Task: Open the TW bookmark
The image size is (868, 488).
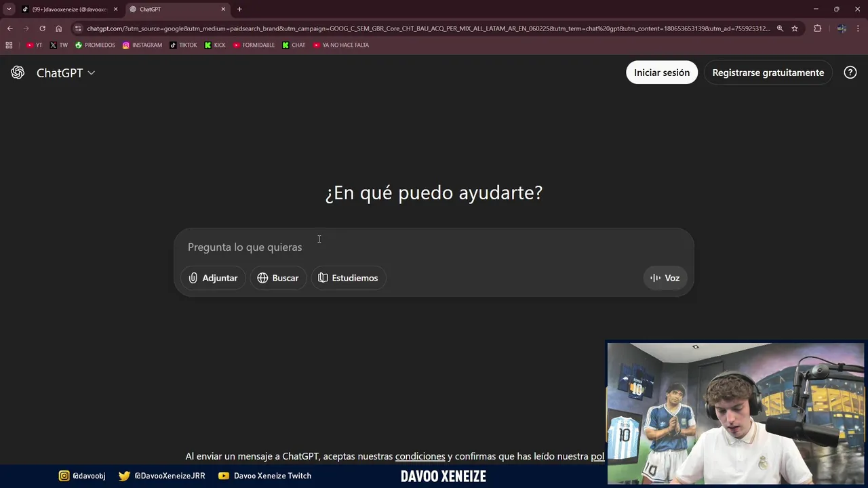Action: click(x=58, y=45)
